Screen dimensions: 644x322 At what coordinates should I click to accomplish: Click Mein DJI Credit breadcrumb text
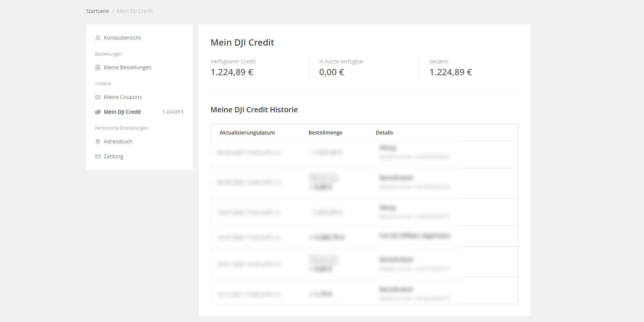(135, 11)
